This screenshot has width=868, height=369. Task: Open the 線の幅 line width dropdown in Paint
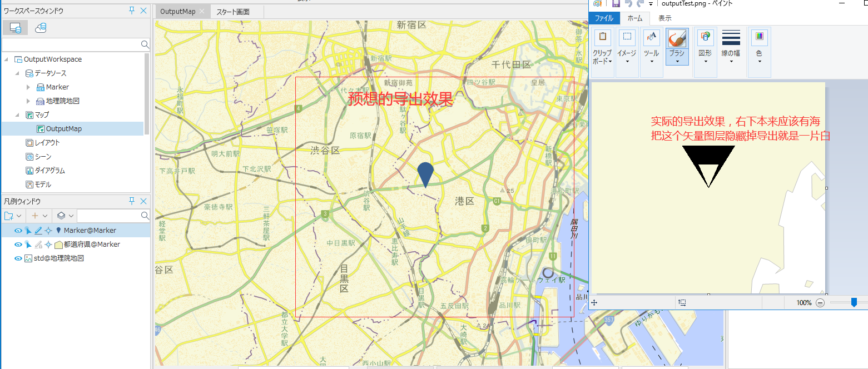[x=731, y=47]
